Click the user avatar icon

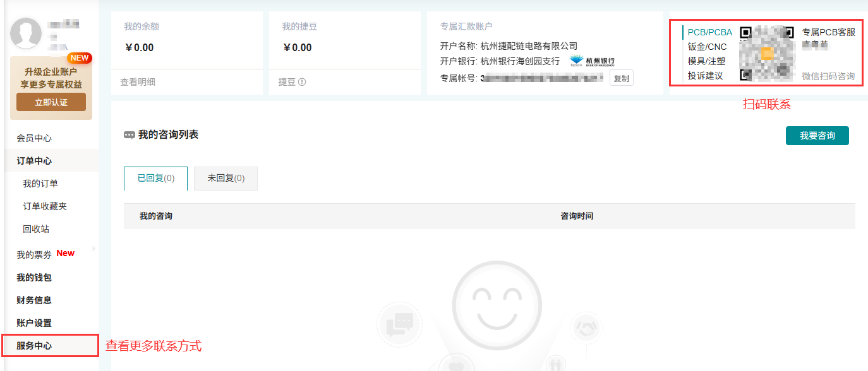pos(26,33)
